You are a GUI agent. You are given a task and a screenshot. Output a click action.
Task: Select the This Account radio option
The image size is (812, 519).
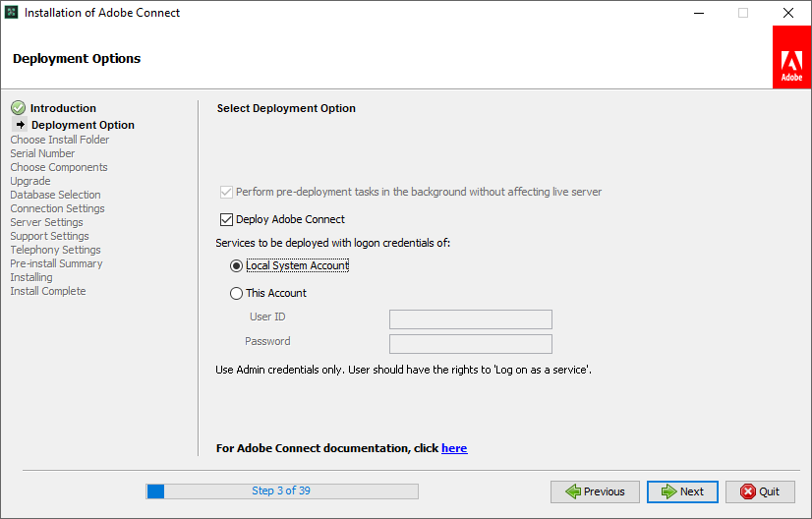tap(236, 293)
